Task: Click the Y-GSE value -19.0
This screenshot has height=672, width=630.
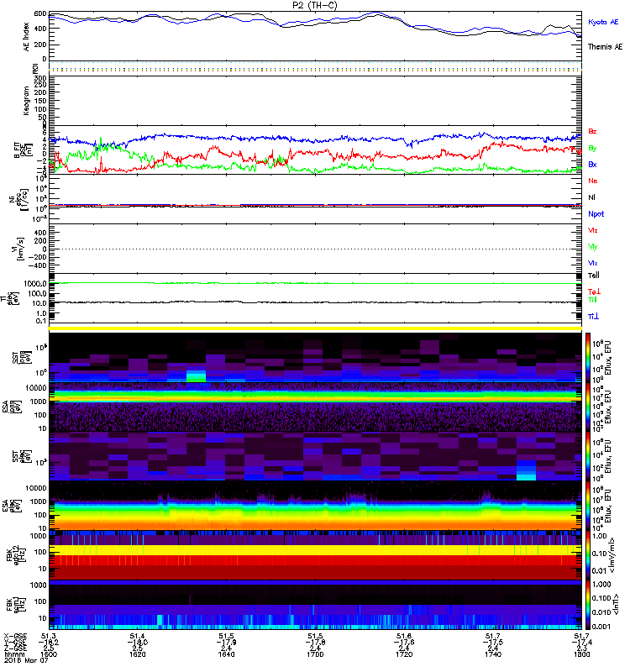Action: (137, 642)
